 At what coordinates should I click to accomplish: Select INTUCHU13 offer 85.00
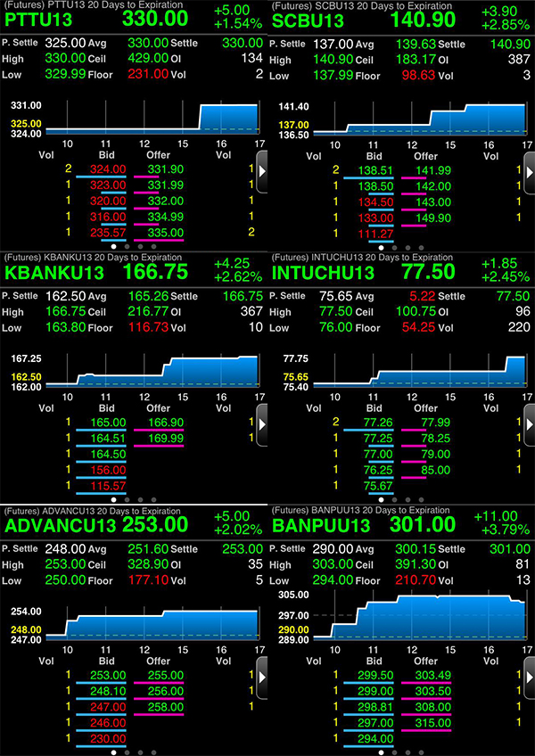point(436,470)
